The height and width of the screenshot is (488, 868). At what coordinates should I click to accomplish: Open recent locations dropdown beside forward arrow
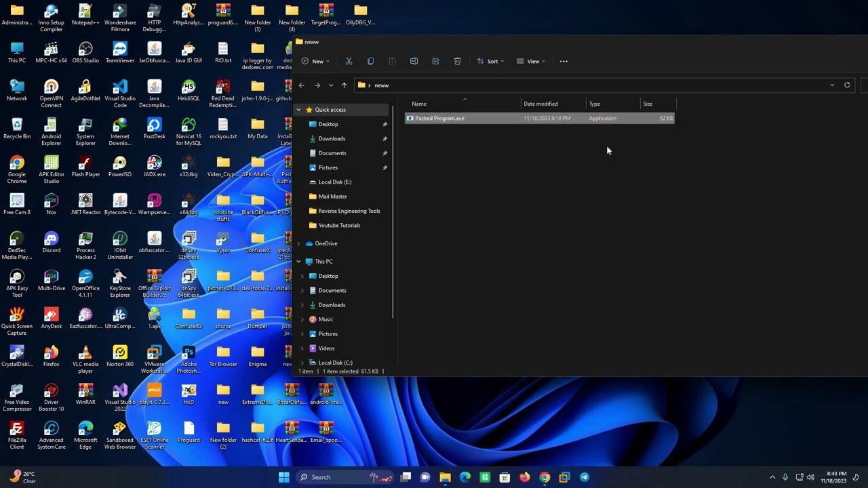(x=331, y=85)
